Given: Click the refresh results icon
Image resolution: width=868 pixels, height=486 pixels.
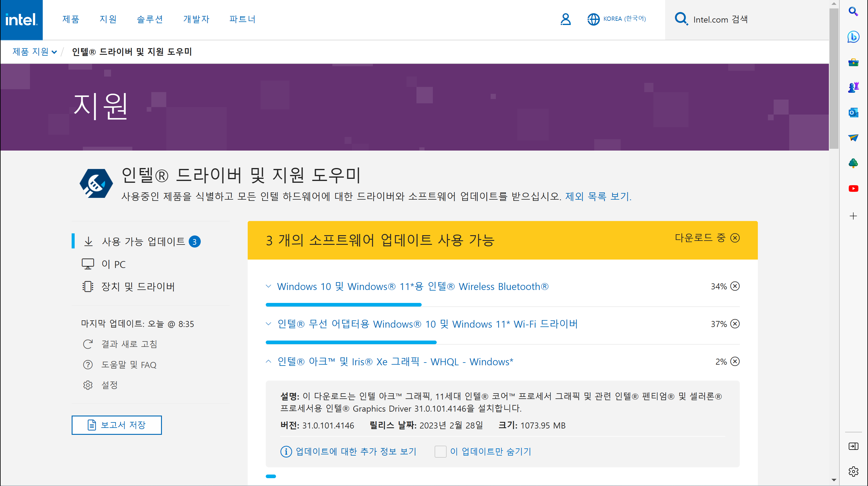Looking at the screenshot, I should point(88,344).
